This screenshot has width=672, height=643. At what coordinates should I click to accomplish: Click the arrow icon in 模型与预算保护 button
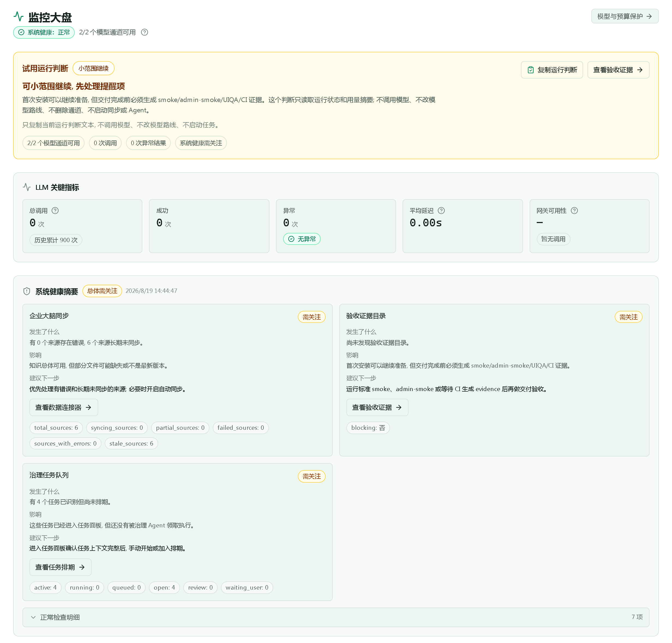click(x=649, y=16)
